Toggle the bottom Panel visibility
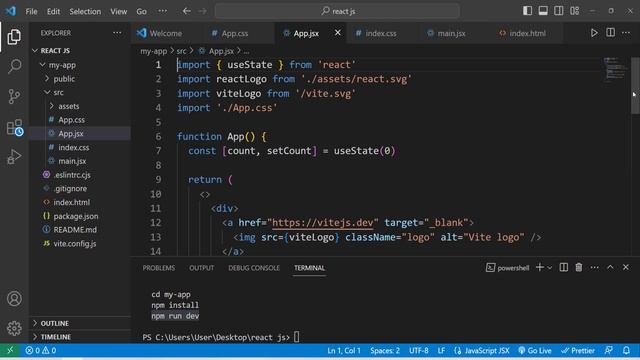The width and height of the screenshot is (640, 360). click(x=543, y=11)
